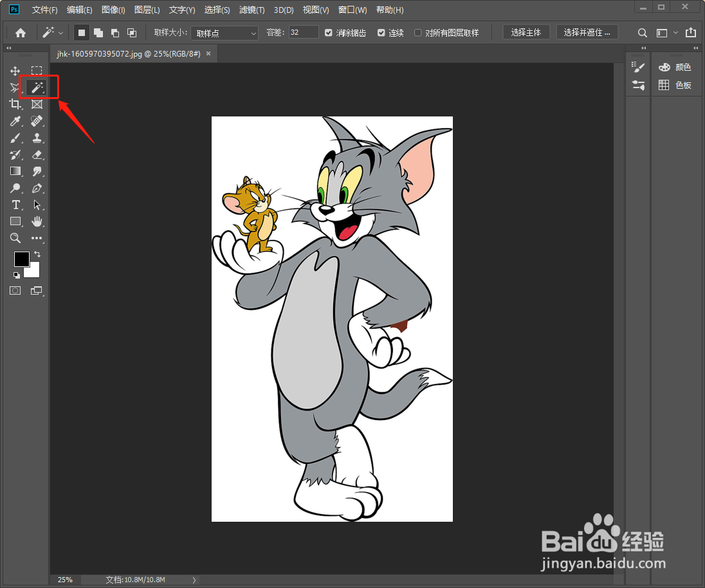The image size is (705, 588).
Task: Click the Home icon in options bar
Action: click(x=20, y=32)
